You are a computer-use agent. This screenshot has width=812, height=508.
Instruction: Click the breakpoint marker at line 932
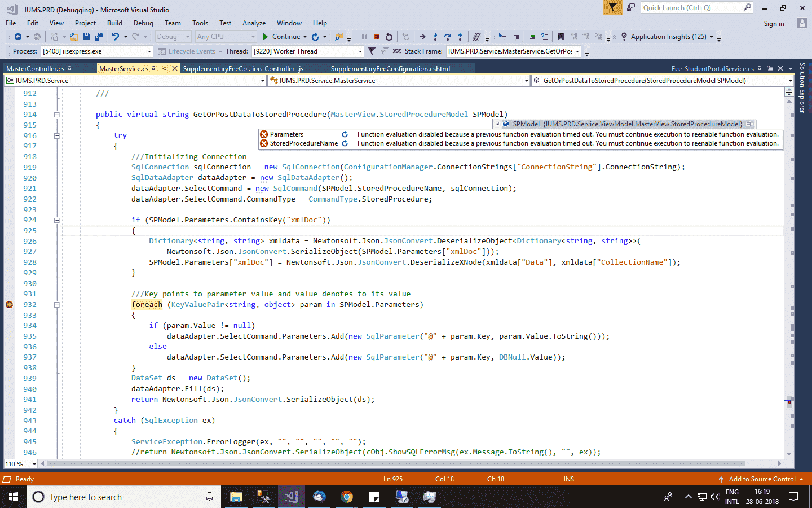(x=9, y=305)
